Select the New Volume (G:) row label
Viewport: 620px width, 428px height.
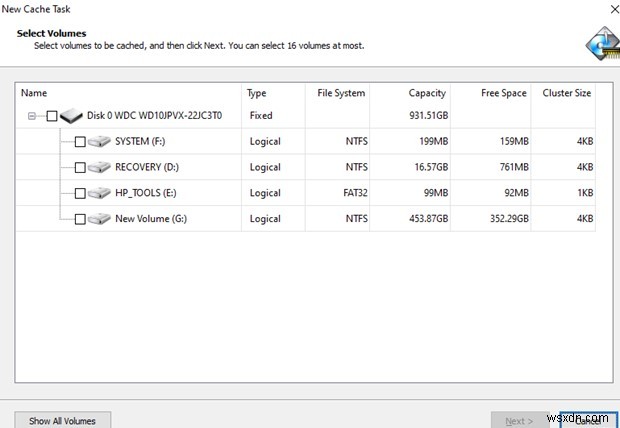coord(151,218)
